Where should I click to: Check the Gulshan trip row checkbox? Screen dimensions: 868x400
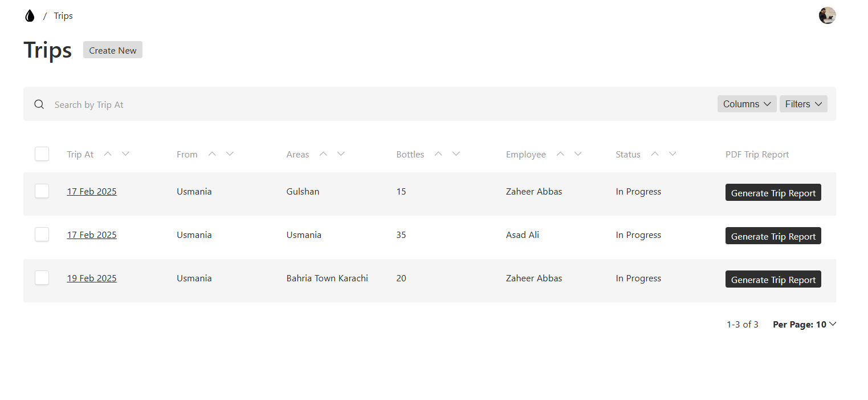tap(42, 191)
